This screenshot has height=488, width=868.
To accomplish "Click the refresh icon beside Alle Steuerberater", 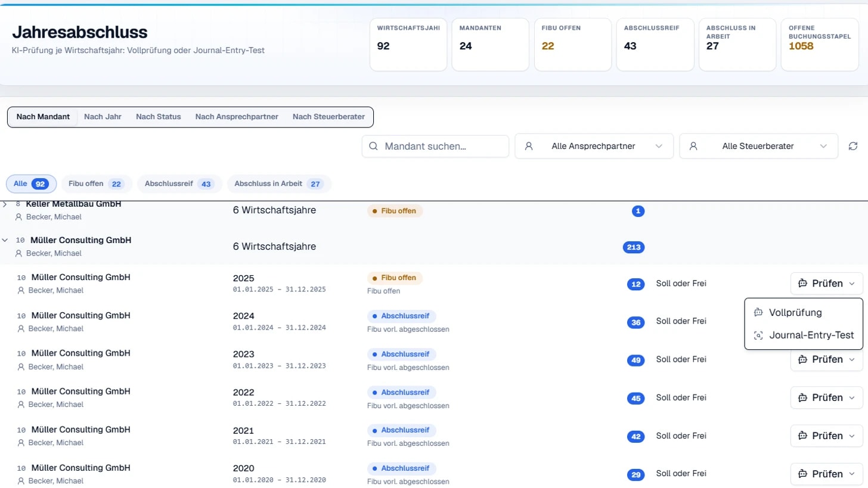I will pos(853,146).
